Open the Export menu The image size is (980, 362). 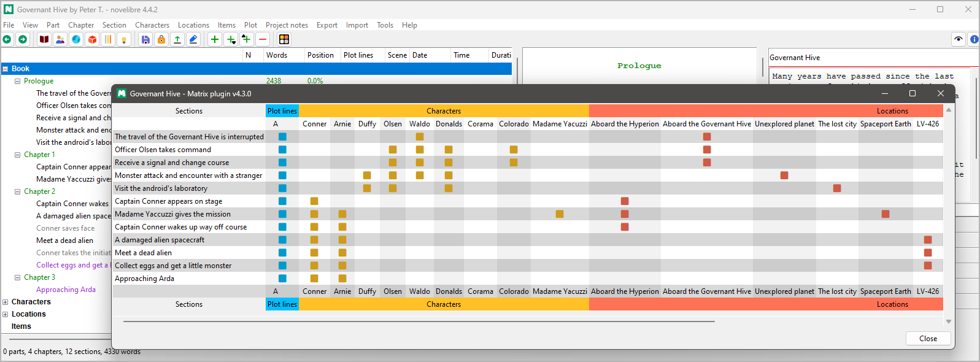tap(327, 25)
